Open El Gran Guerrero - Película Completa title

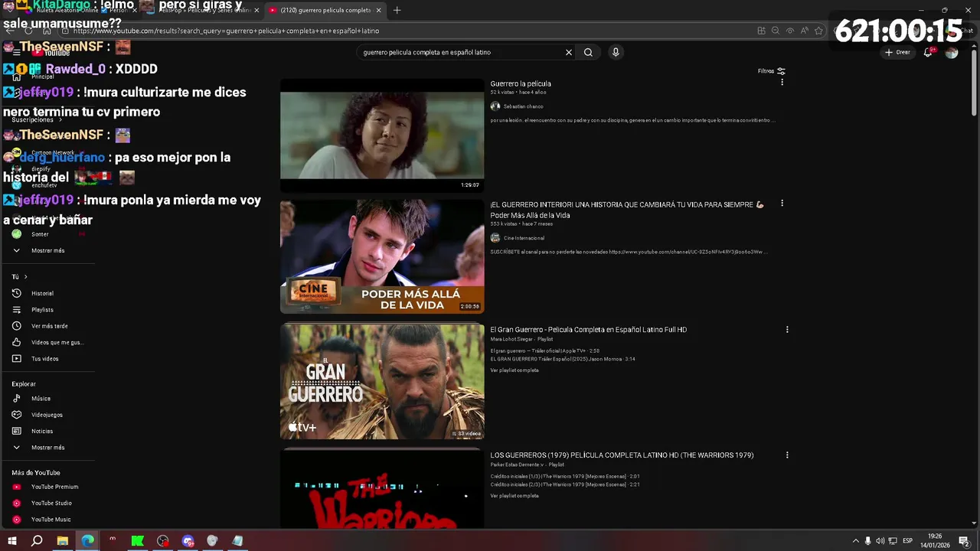point(588,330)
